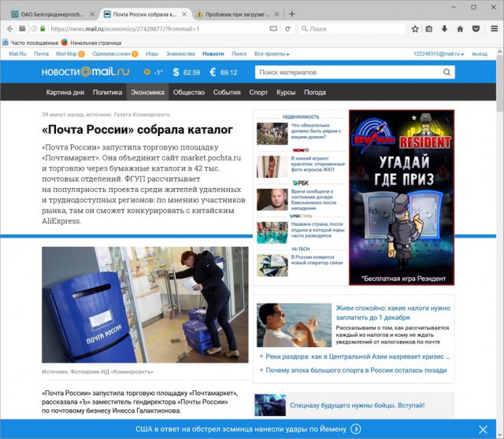This screenshot has height=439, width=504.
Task: Switch to the Проблема при загрузке tab
Action: (x=237, y=14)
